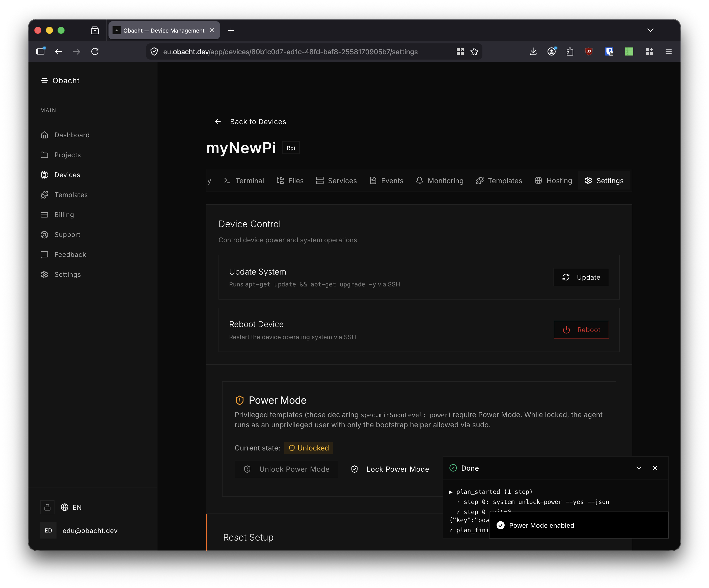
Task: Click the Rpi device badge
Action: [x=291, y=148]
